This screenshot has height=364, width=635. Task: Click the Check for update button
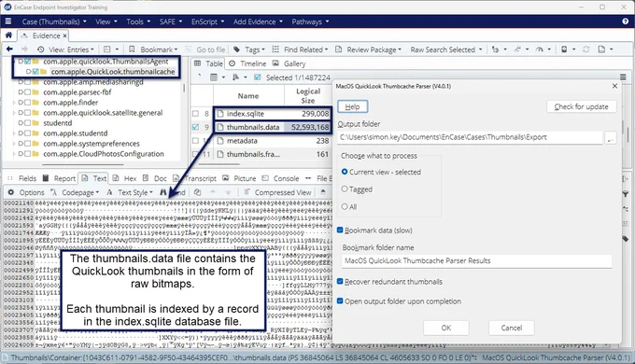(x=581, y=106)
